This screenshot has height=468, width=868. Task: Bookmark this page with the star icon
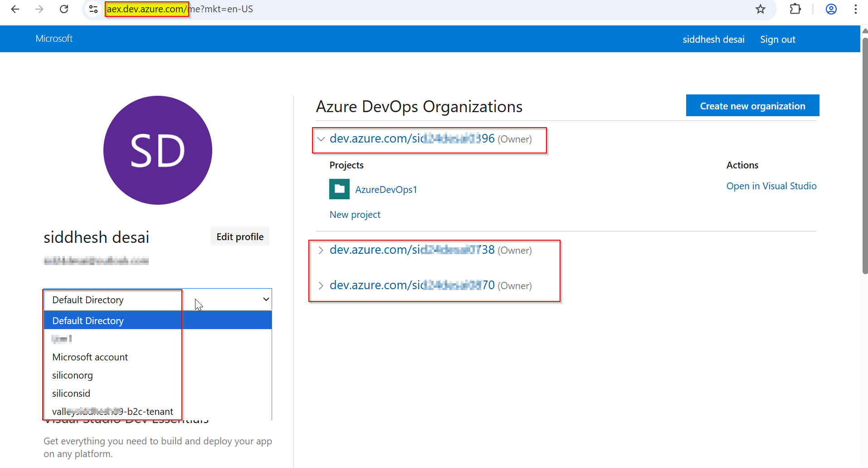coord(761,9)
